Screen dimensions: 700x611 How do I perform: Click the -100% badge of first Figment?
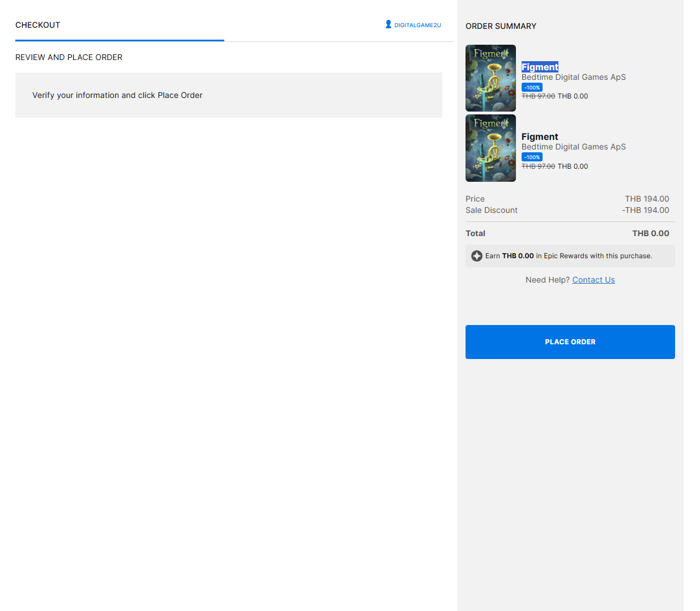point(532,87)
